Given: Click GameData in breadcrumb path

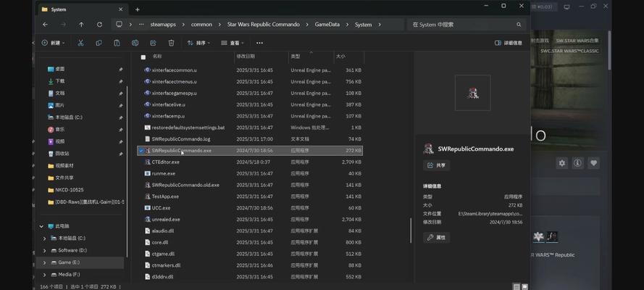Looking at the screenshot, I should click(327, 25).
